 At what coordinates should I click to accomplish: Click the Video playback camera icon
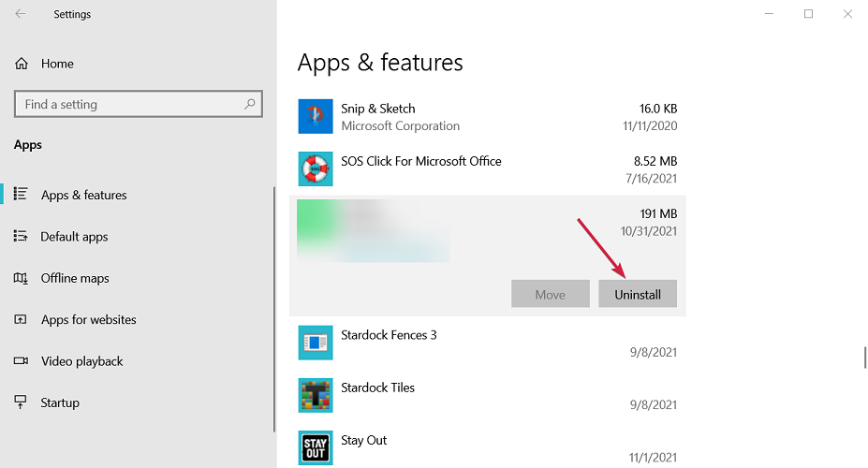(x=21, y=360)
